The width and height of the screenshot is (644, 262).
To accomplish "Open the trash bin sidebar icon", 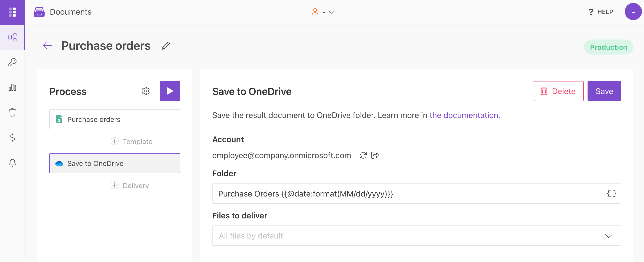I will pos(12,112).
